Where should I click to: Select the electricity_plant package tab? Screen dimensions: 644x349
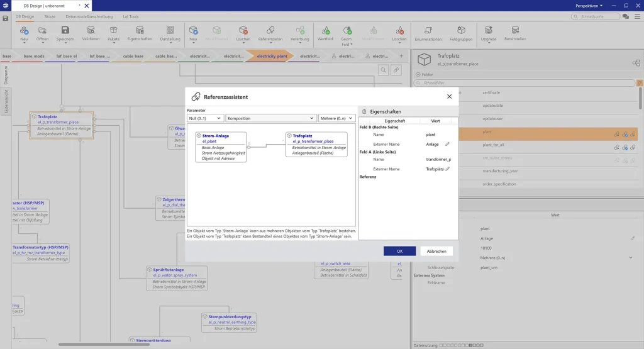point(272,56)
